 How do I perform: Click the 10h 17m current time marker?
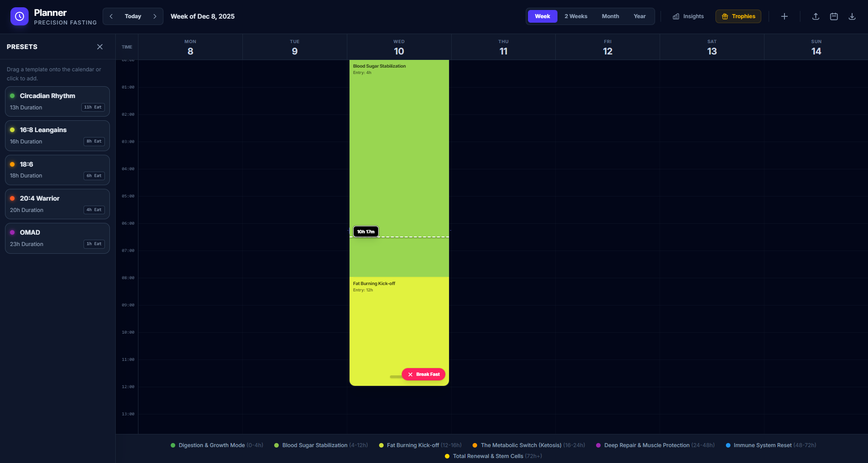click(365, 231)
